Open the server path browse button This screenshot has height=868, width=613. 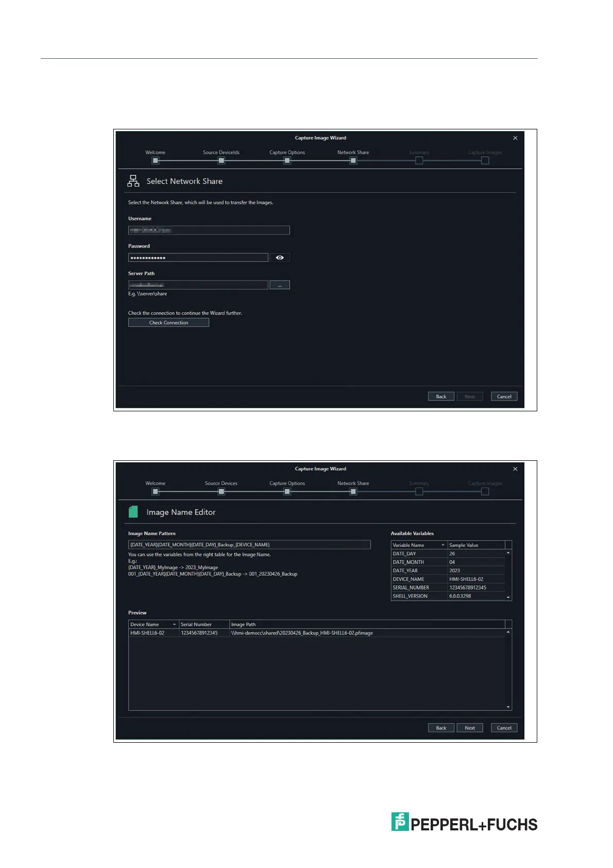pyautogui.click(x=280, y=285)
